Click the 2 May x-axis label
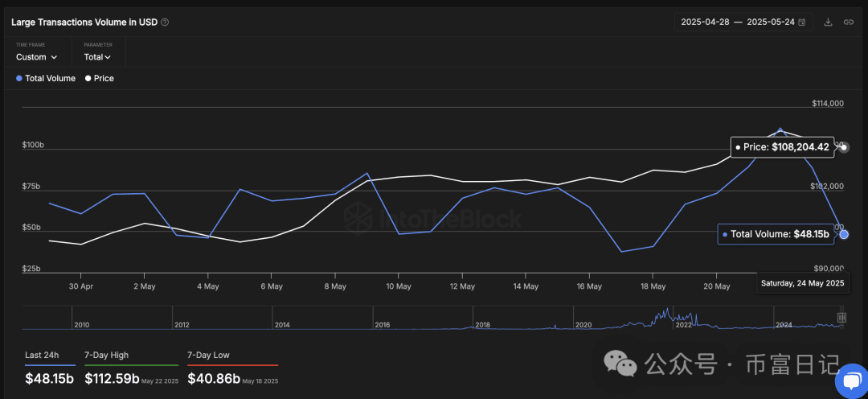Screen dimensions: 868x399 click(144, 286)
